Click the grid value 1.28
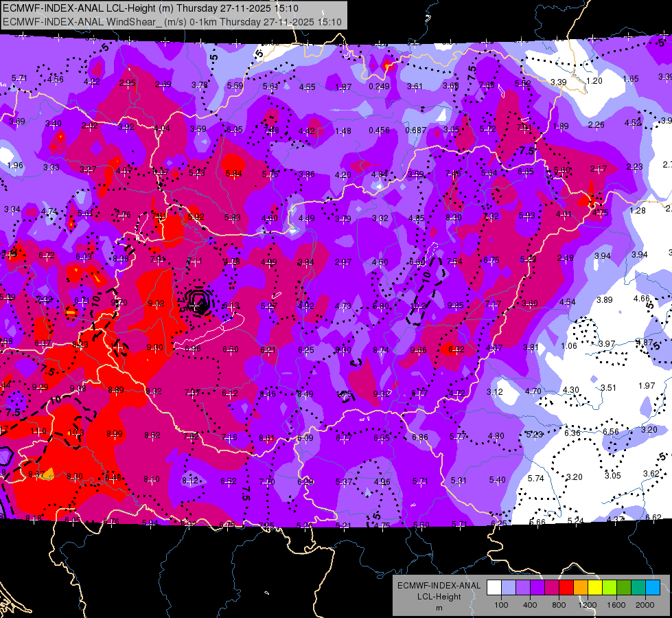The height and width of the screenshot is (618, 672). pos(638,211)
